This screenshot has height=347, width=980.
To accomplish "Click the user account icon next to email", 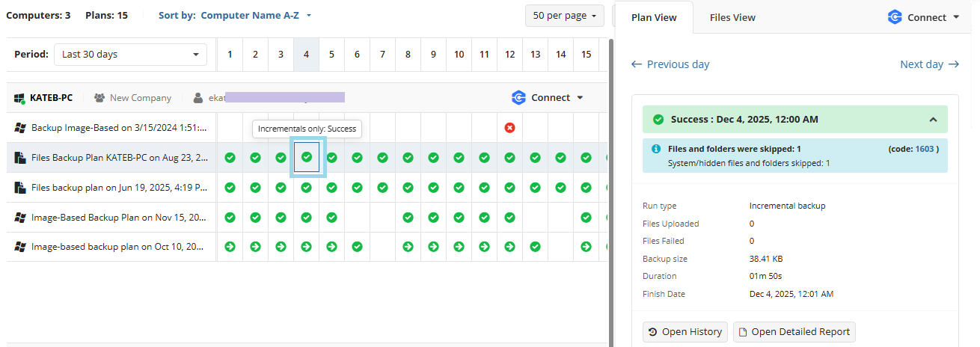I will (197, 98).
